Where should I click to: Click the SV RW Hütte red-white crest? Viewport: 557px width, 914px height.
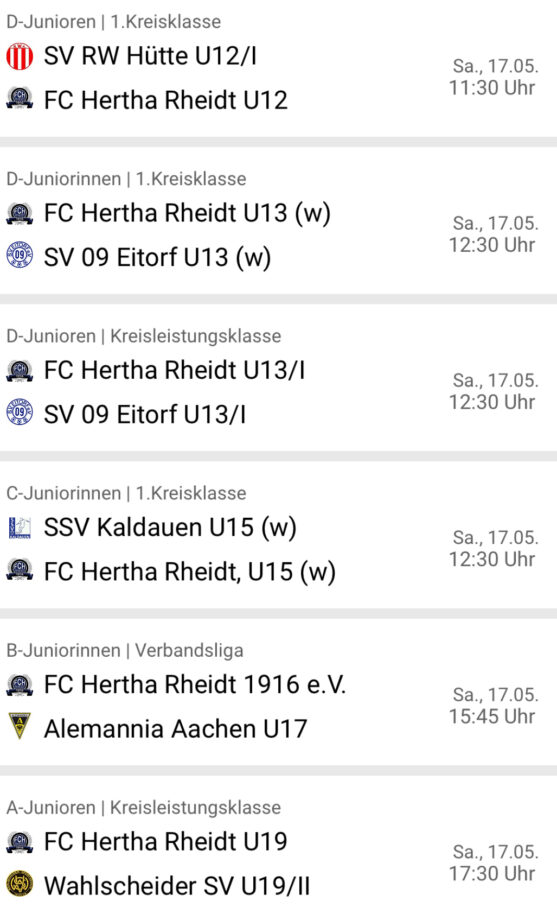click(19, 57)
